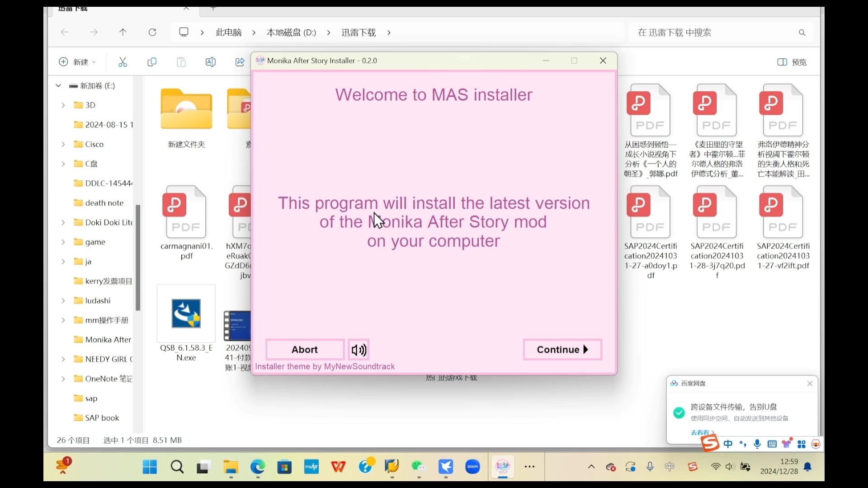Expand the game folder node
The height and width of the screenshot is (488, 868).
[x=63, y=242]
